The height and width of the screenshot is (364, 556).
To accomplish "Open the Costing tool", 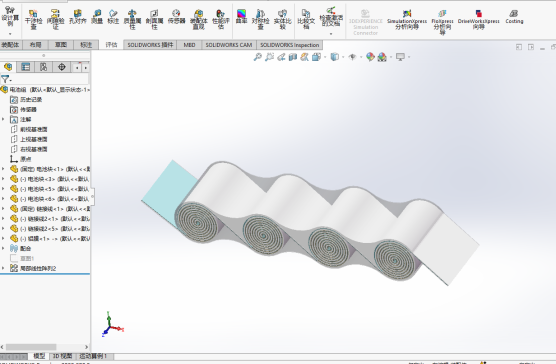I will tap(514, 17).
